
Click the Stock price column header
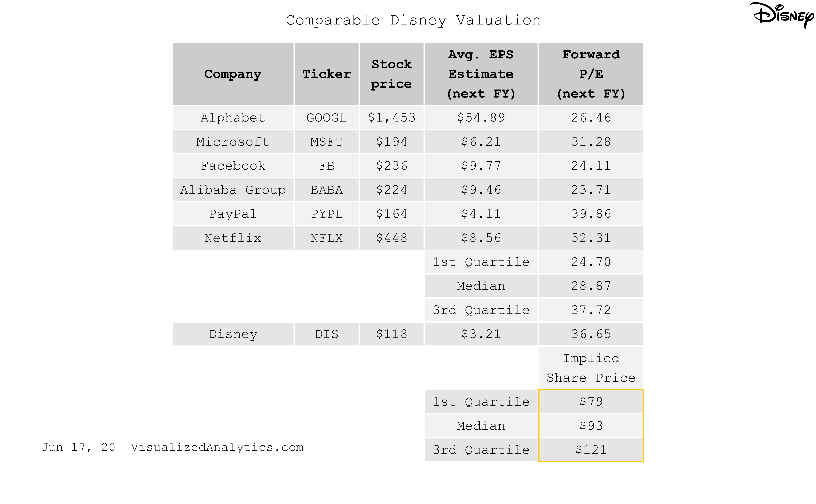[392, 74]
